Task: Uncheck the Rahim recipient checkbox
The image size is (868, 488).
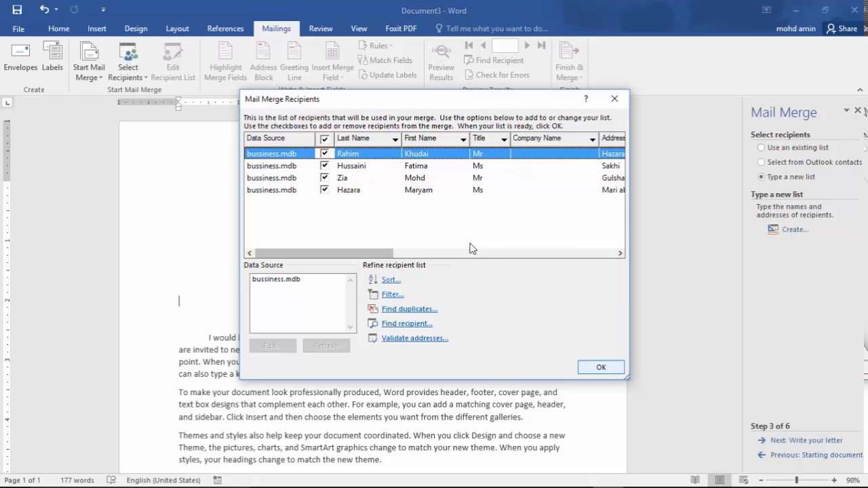Action: point(325,153)
